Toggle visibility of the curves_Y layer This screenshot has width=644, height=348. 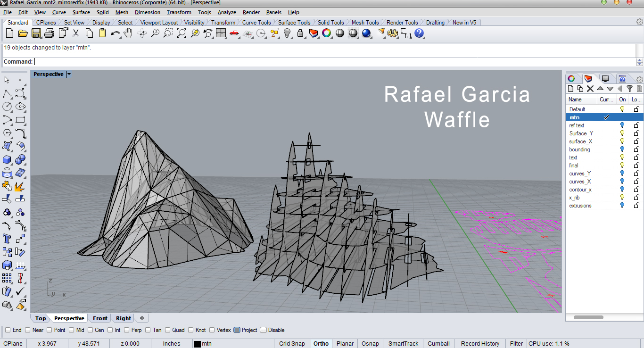621,174
